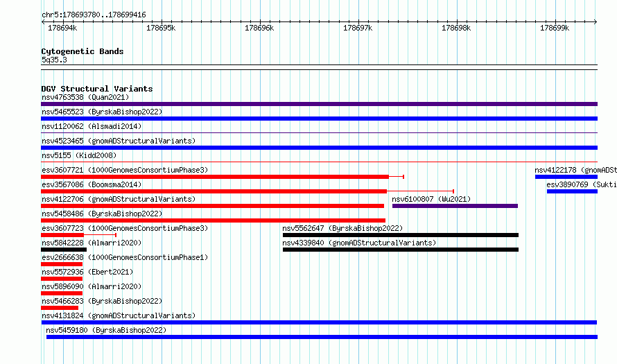Select the nsv4763538 purple variant bar

(319, 104)
